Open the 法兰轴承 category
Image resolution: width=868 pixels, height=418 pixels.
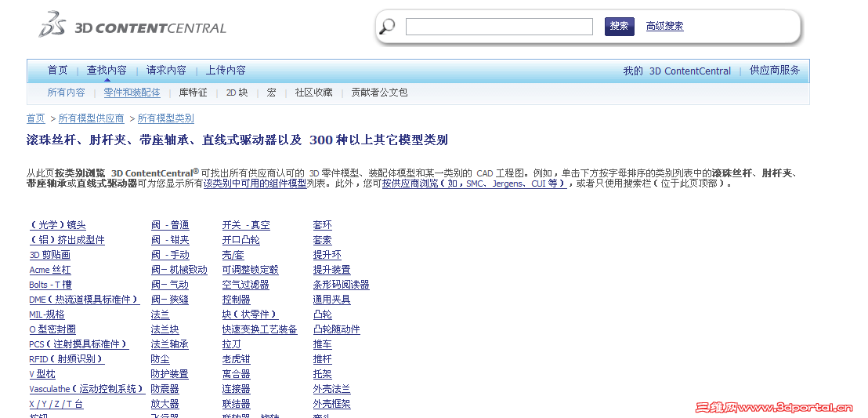[x=170, y=344]
